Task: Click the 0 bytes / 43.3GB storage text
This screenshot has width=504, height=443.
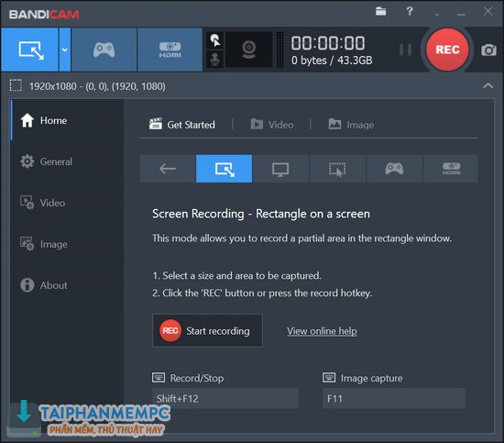Action: (x=332, y=61)
